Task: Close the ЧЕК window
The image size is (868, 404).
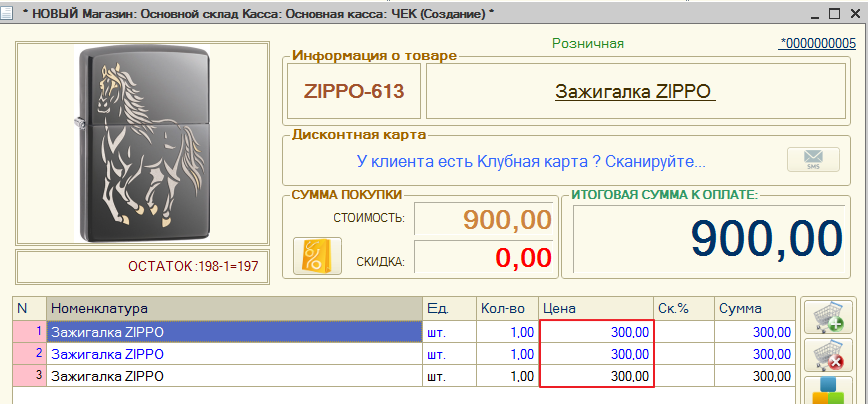Action: pos(855,14)
